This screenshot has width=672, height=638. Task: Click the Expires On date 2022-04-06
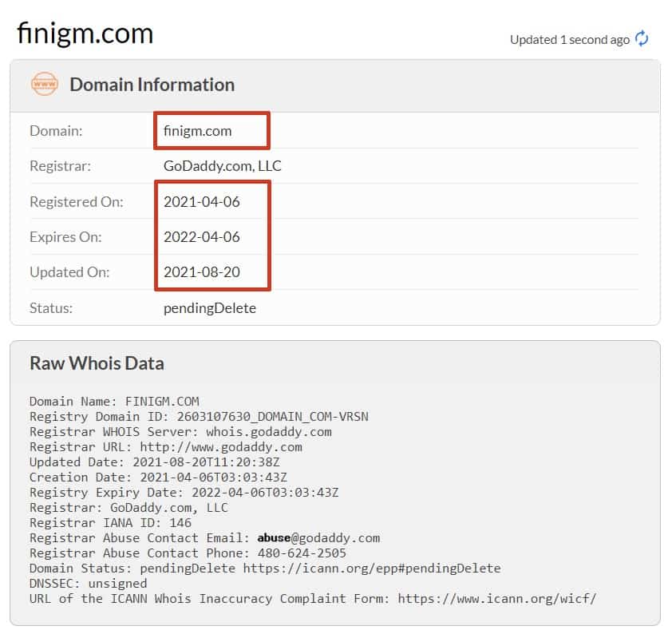201,236
